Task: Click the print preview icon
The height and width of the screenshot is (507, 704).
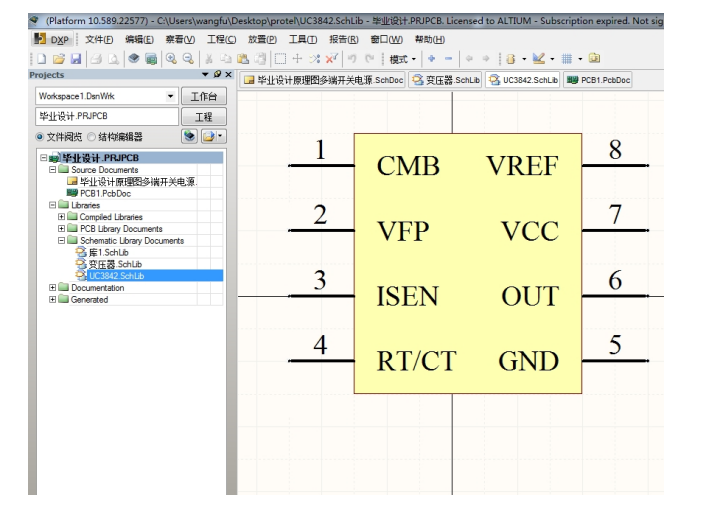Action: [113, 59]
